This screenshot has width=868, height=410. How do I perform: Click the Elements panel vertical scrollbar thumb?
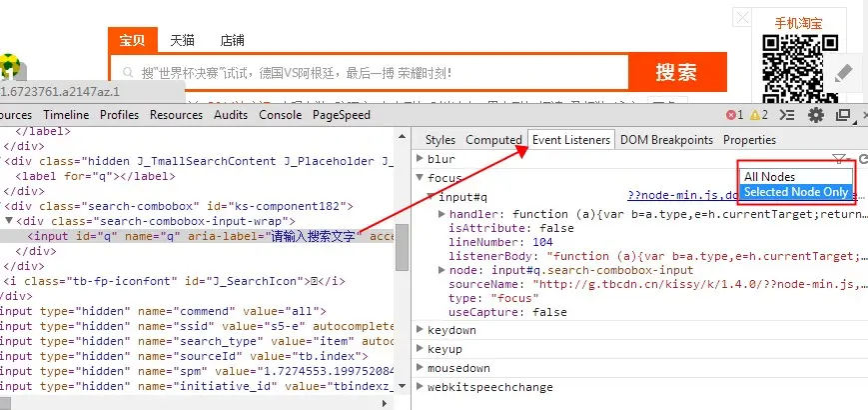(x=403, y=247)
